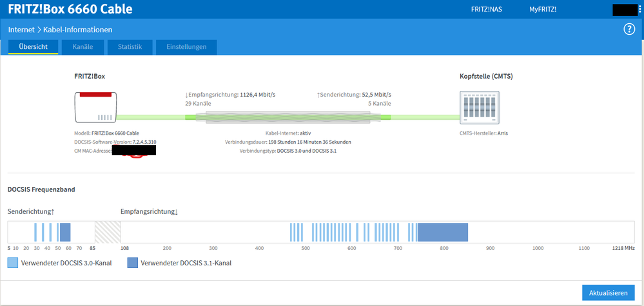Click the DOCSIS 3.1 upstream channel block
This screenshot has width=644, height=306.
65,232
